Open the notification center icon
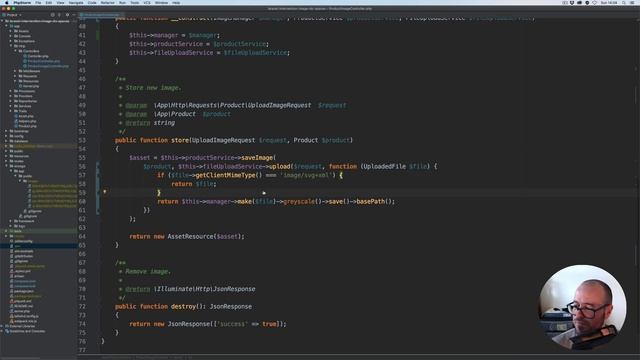The image size is (640, 360). (x=632, y=2)
